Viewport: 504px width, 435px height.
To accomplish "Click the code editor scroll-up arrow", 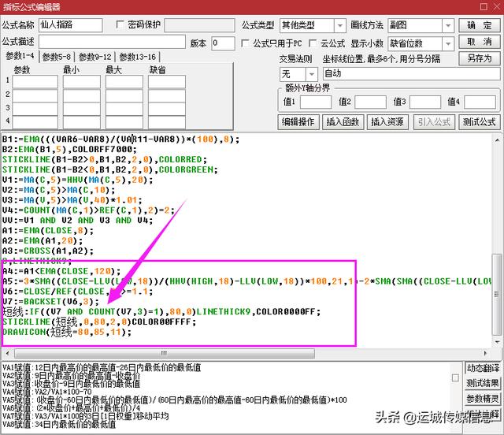I will [x=497, y=140].
